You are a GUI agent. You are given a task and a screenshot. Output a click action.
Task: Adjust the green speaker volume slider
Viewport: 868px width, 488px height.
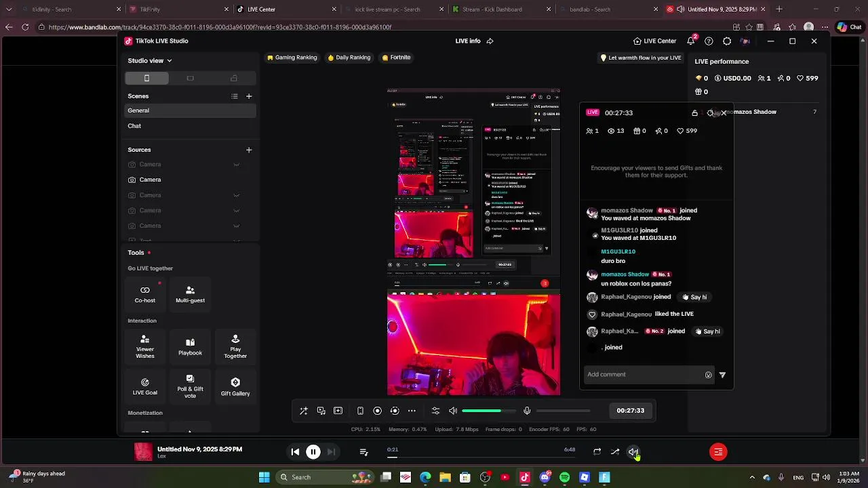click(x=488, y=411)
